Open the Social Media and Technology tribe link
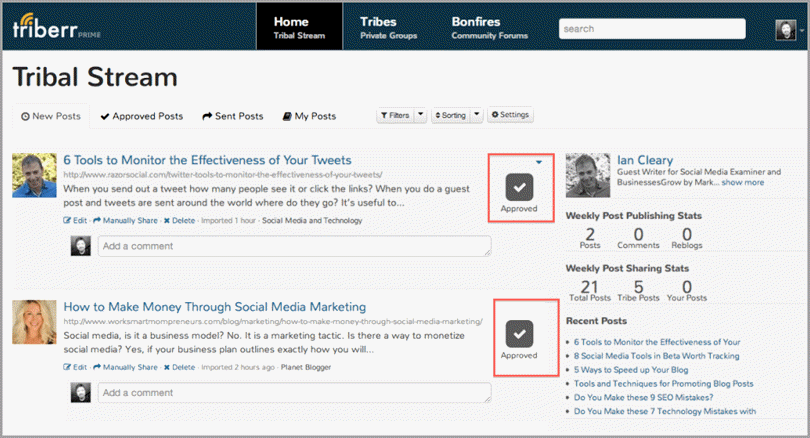The height and width of the screenshot is (438, 810). (312, 221)
